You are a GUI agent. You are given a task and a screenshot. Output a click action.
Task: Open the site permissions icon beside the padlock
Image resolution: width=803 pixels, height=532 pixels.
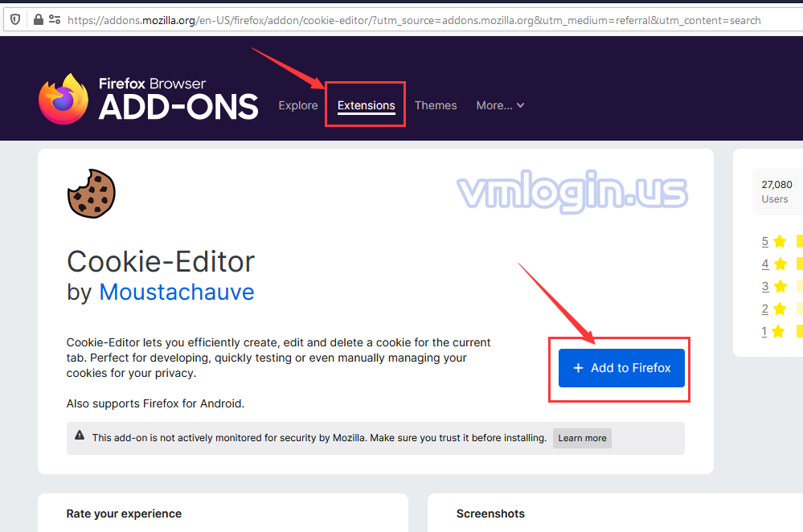click(x=55, y=20)
